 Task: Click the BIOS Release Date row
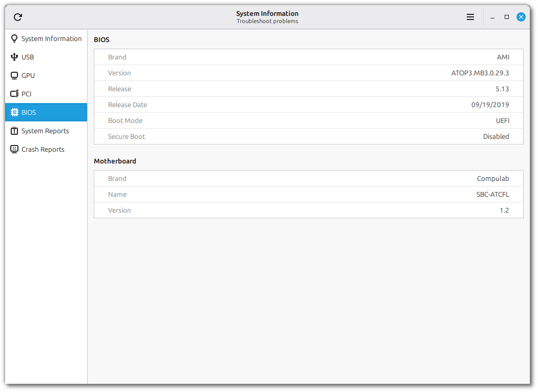[x=308, y=105]
